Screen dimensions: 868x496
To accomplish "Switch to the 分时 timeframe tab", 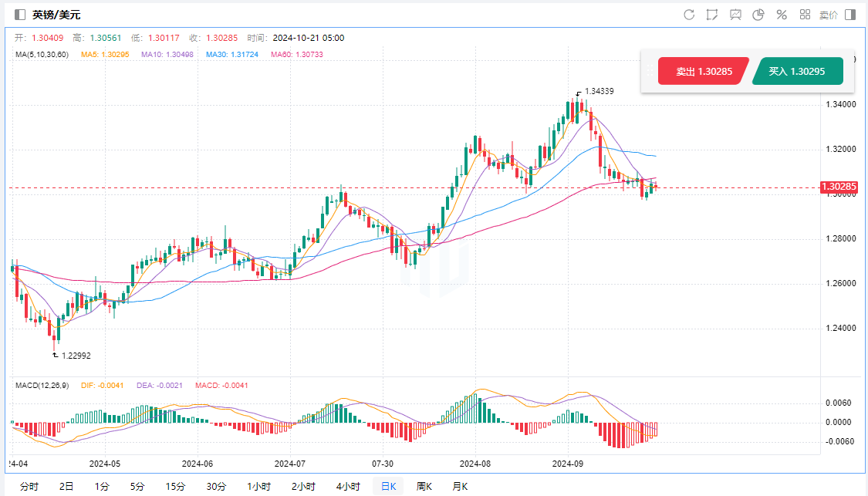I will 29,486.
